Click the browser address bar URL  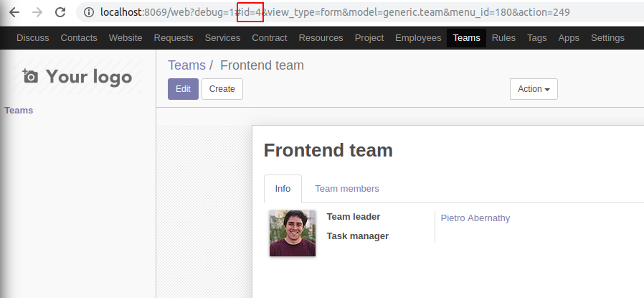tap(335, 12)
